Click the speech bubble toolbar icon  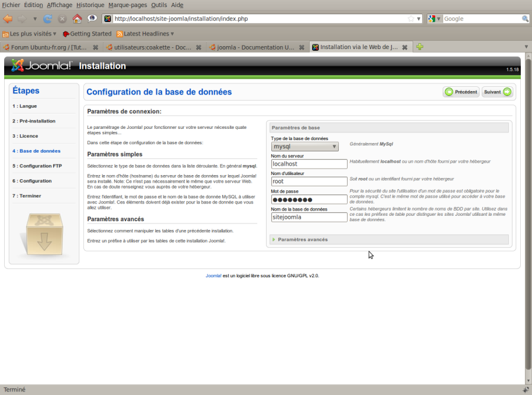click(92, 18)
